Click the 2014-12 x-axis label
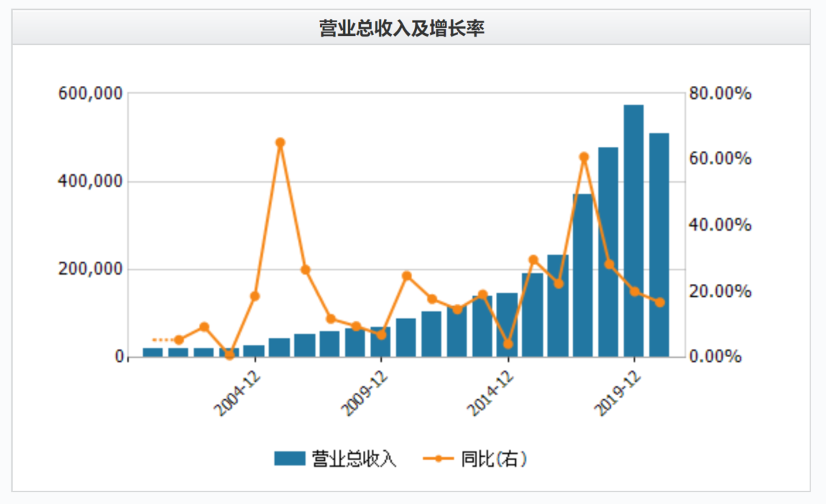This screenshot has width=826, height=504. tap(492, 394)
